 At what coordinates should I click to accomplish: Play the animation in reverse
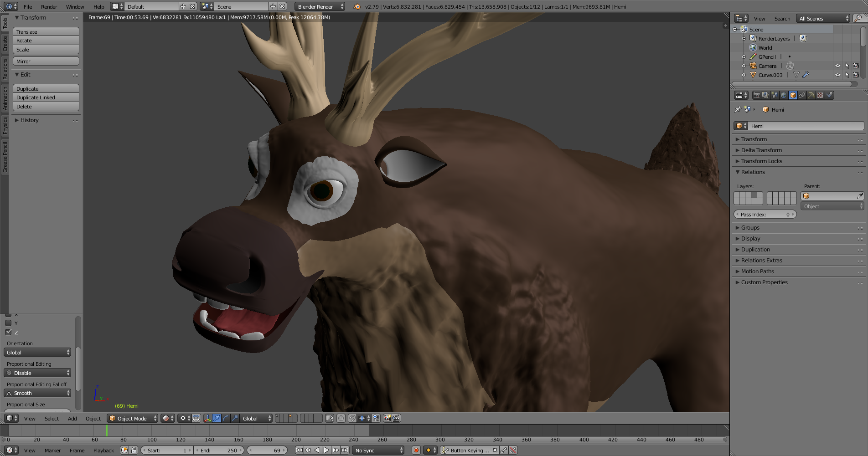(x=317, y=450)
